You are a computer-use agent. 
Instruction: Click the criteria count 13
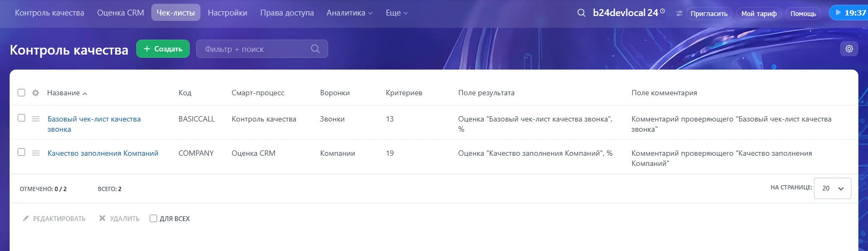(390, 119)
